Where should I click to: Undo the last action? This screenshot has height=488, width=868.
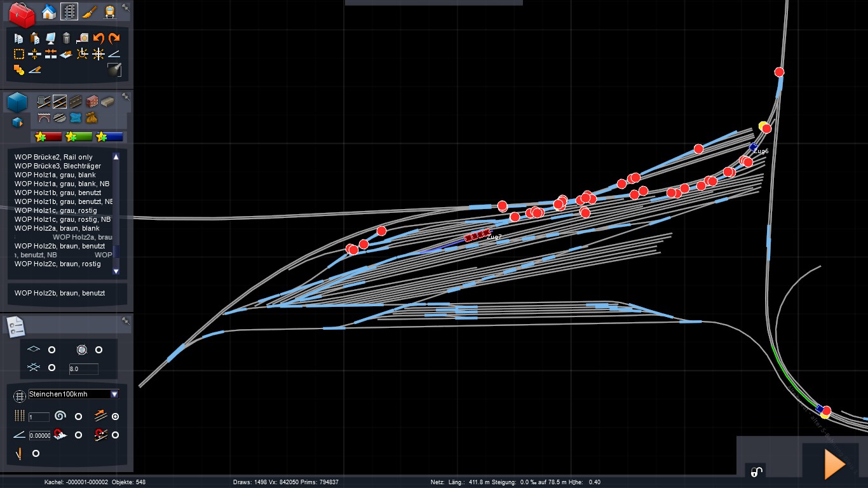(x=98, y=39)
